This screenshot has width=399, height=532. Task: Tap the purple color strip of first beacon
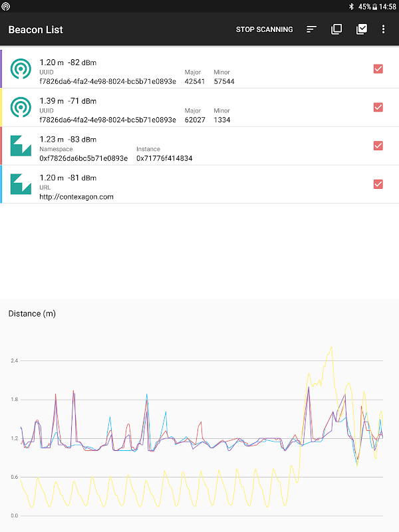2,68
